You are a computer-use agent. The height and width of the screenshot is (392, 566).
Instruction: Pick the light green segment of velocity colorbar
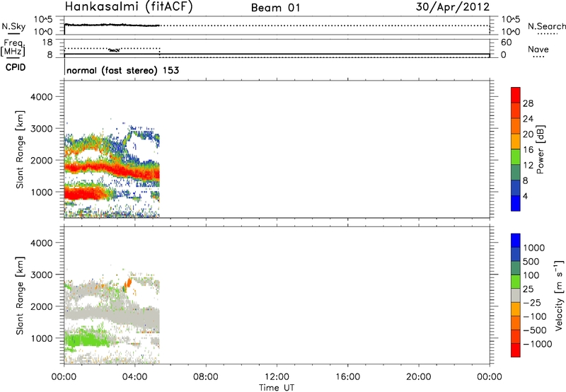(516, 282)
